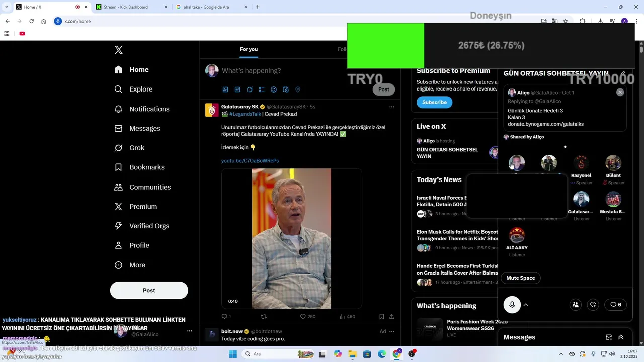Send a heart reaction in Space

[594, 305]
